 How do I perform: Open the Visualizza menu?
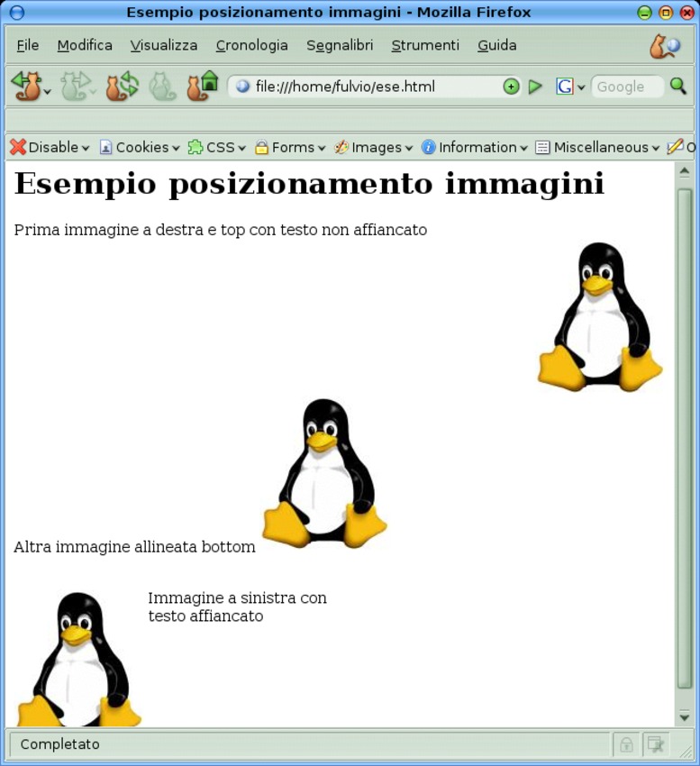coord(164,45)
